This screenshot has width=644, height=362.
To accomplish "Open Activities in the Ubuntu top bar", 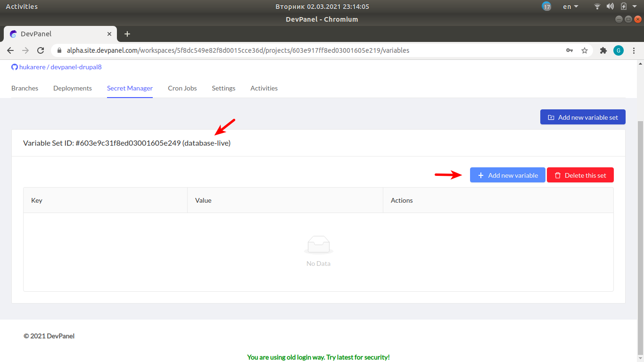I will pyautogui.click(x=21, y=6).
